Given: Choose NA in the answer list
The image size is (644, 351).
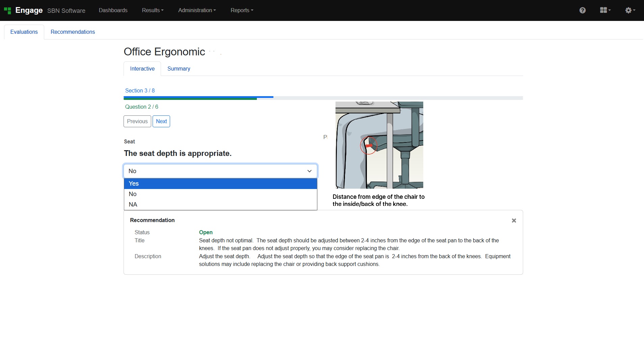Looking at the screenshot, I should pos(220,205).
